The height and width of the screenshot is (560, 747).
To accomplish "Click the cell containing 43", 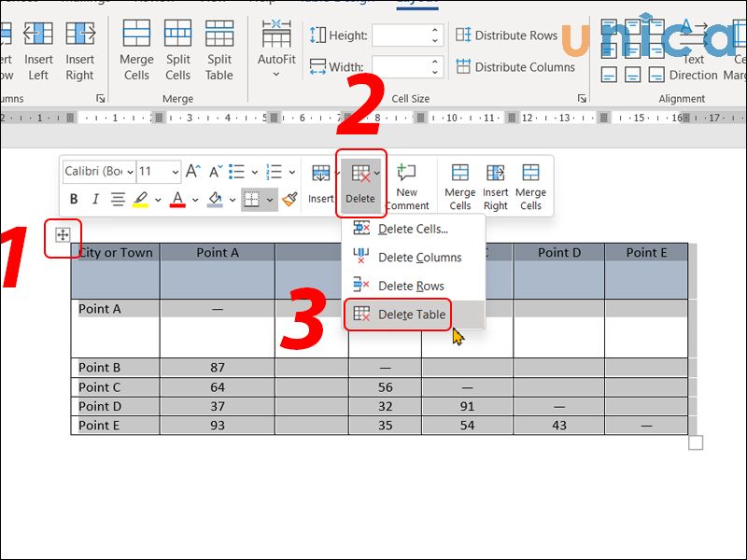I will click(x=559, y=426).
